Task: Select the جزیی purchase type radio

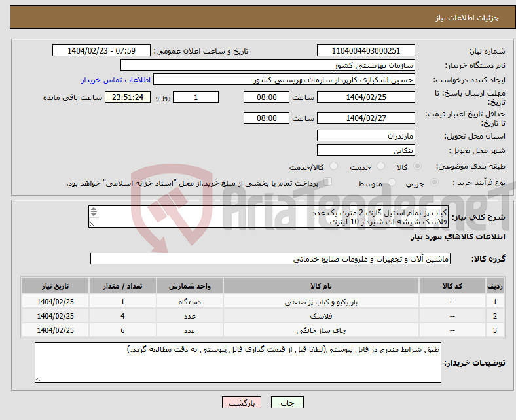Action: [434, 183]
